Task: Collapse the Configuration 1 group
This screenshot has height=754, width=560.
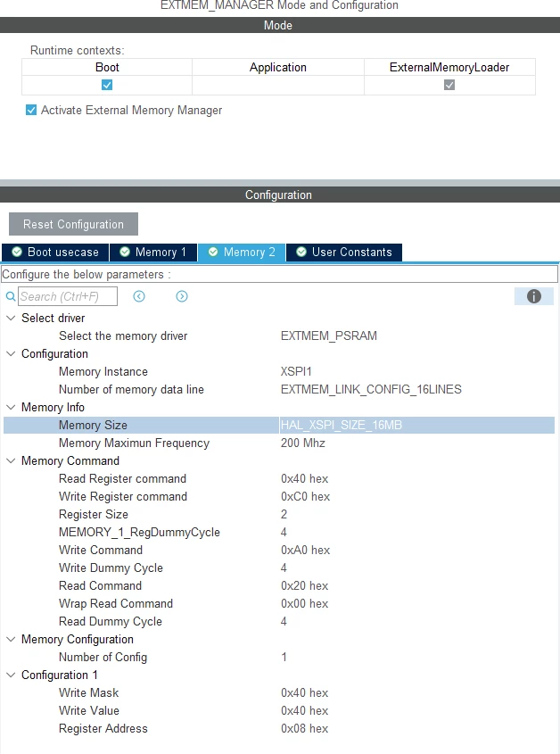Action: point(11,675)
